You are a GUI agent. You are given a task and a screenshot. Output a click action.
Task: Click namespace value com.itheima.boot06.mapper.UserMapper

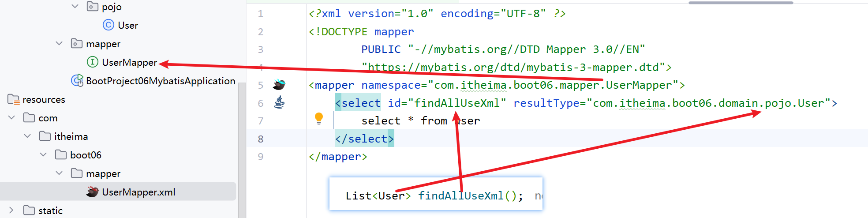click(x=553, y=85)
